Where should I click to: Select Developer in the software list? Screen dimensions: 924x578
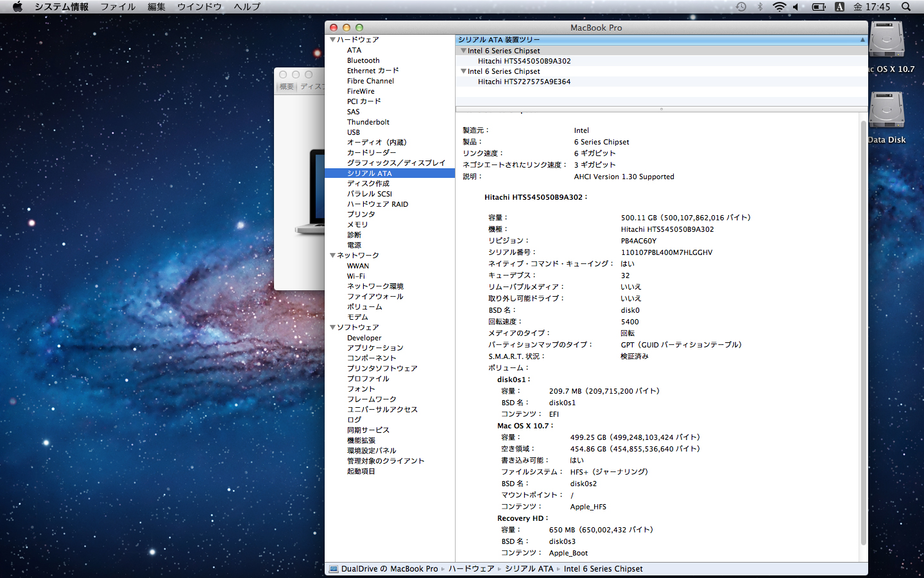coord(364,338)
